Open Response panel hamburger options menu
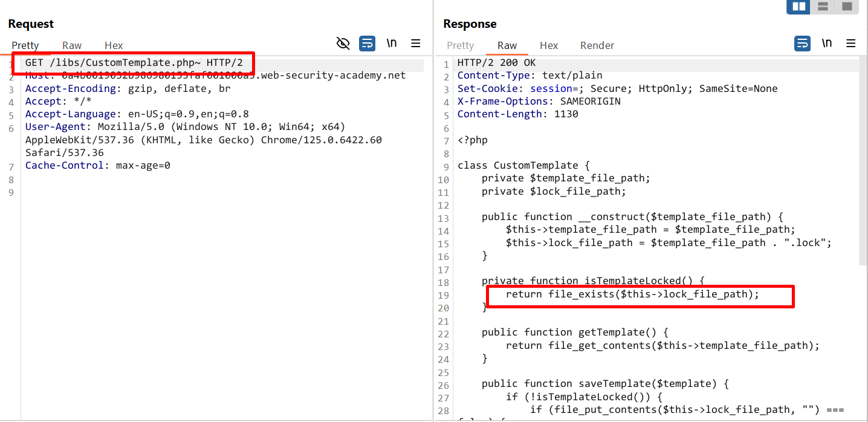 [851, 44]
